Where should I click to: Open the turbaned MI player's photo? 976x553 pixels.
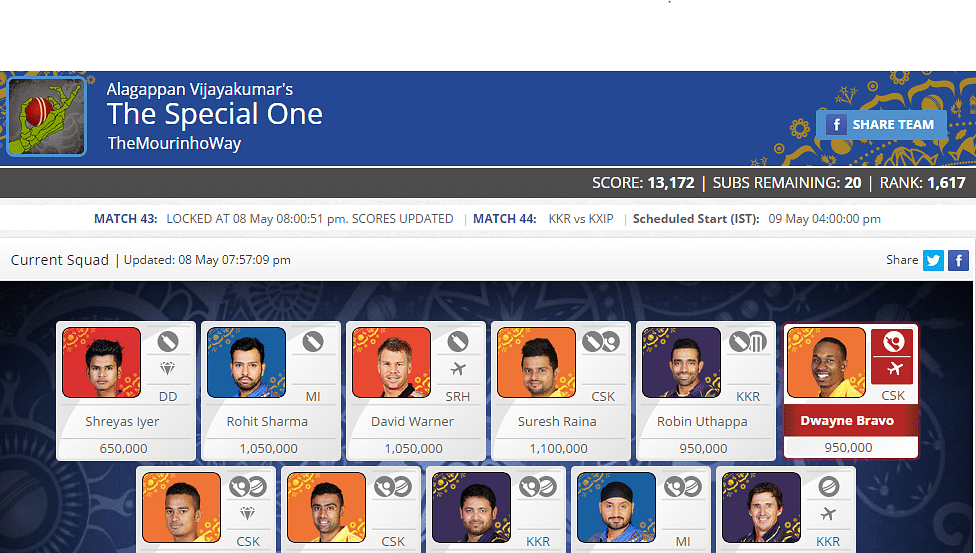pyautogui.click(x=616, y=508)
